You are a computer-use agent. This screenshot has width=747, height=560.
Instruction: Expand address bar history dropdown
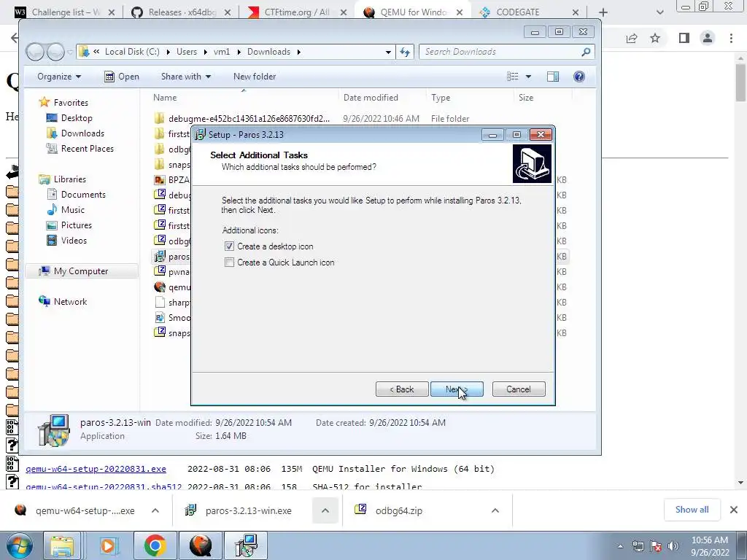point(388,52)
